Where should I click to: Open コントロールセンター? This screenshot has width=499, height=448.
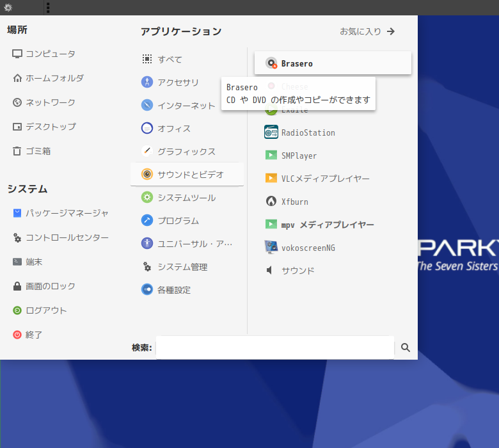61,237
